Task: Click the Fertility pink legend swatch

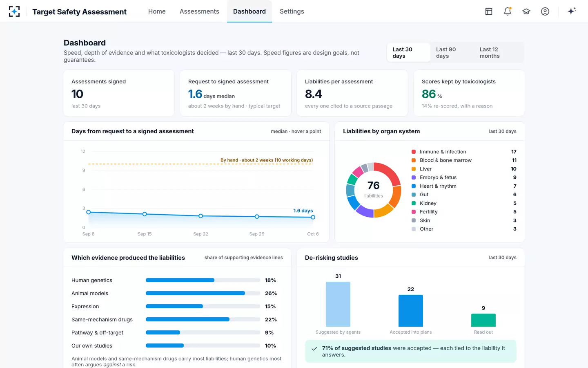Action: coord(414,212)
